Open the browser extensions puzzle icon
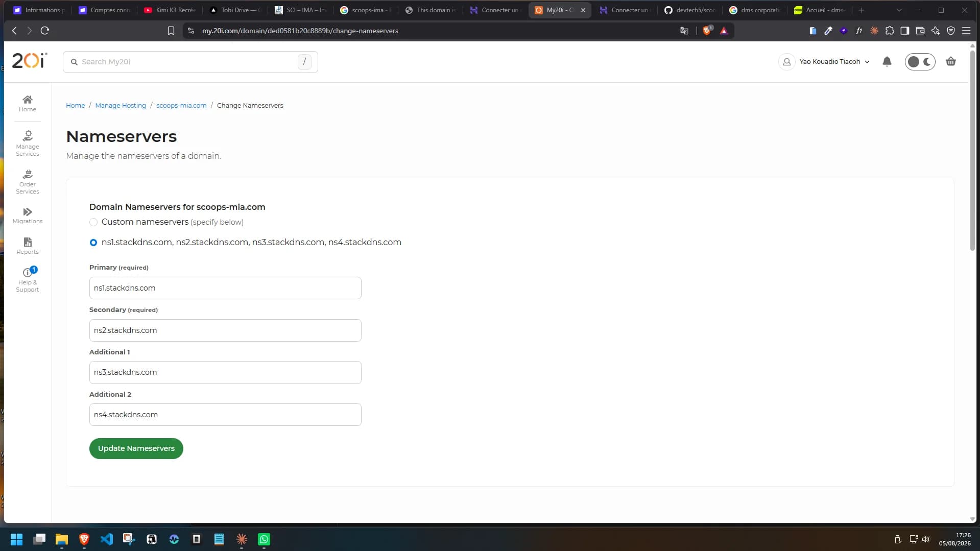The image size is (980, 551). tap(890, 31)
